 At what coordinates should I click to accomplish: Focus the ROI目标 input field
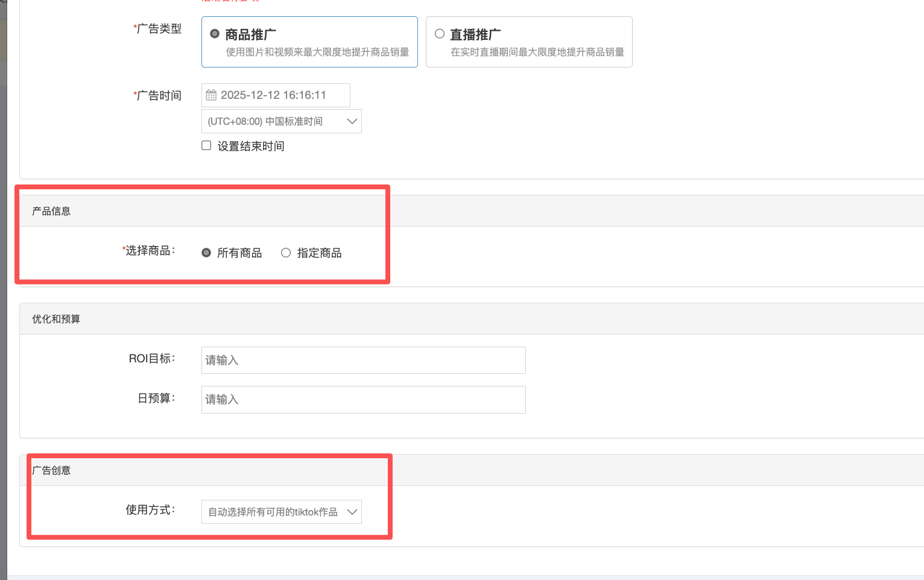click(363, 360)
